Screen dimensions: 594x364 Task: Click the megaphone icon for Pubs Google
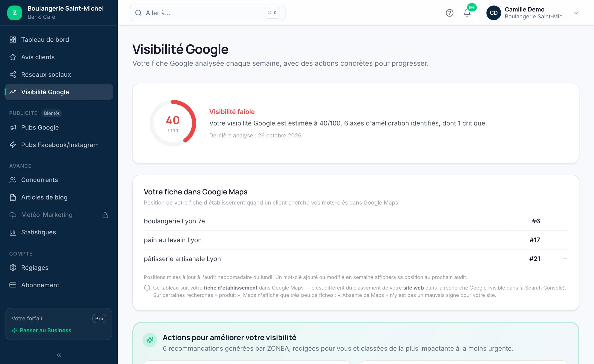click(x=13, y=127)
